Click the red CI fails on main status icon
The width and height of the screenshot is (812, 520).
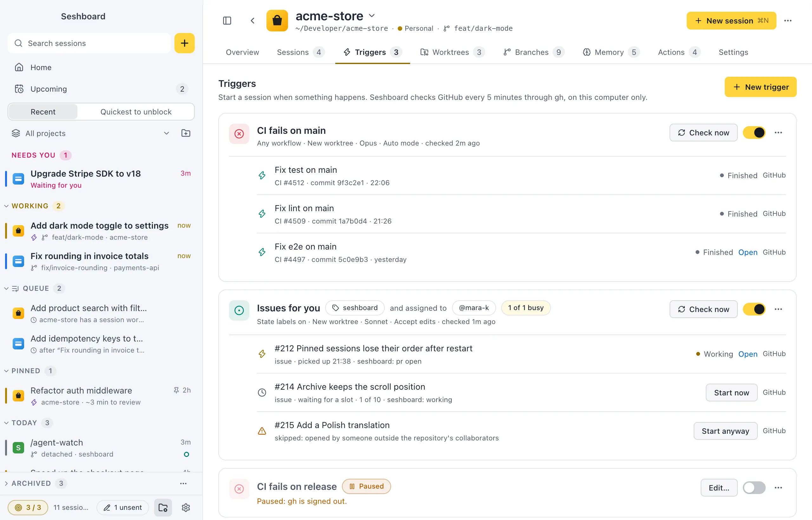[x=239, y=134]
